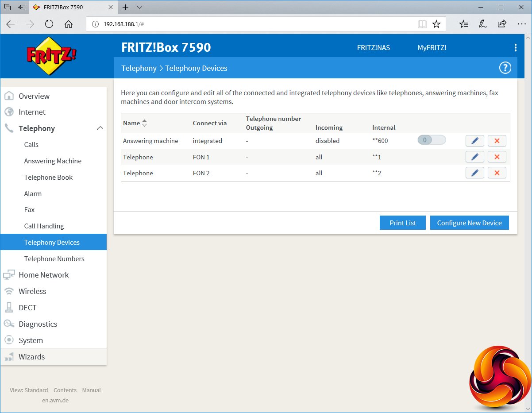Click Telephony in the breadcrumb
532x413 pixels.
point(139,68)
